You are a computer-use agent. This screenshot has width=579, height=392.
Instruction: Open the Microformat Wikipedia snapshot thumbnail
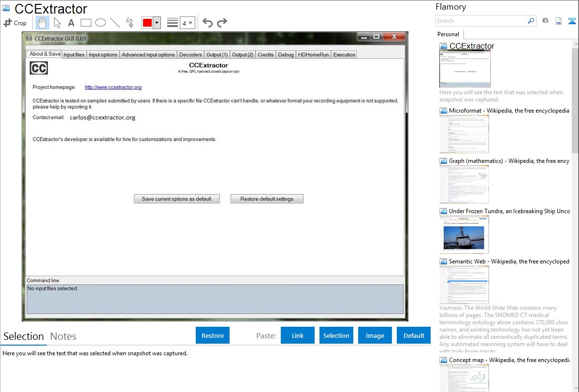pos(464,134)
